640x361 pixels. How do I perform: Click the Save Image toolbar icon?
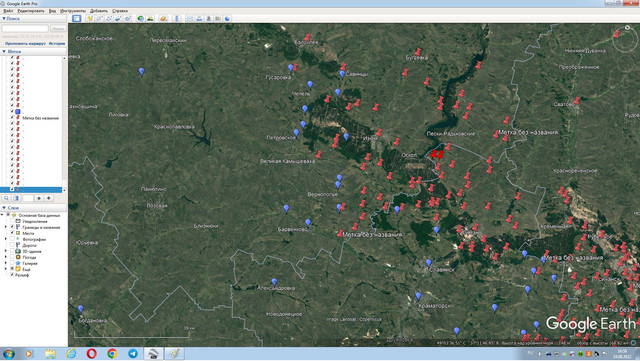[x=209, y=18]
